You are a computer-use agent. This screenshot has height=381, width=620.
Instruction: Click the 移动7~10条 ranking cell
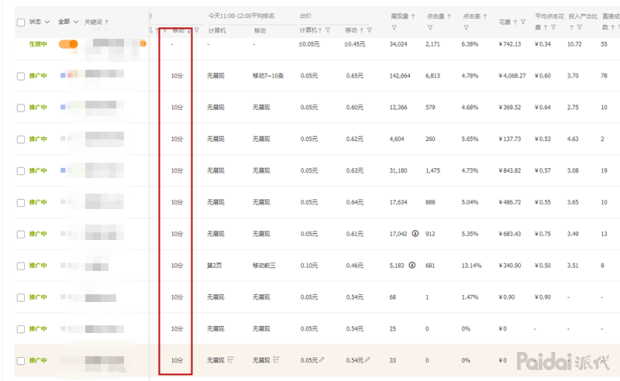click(x=268, y=75)
